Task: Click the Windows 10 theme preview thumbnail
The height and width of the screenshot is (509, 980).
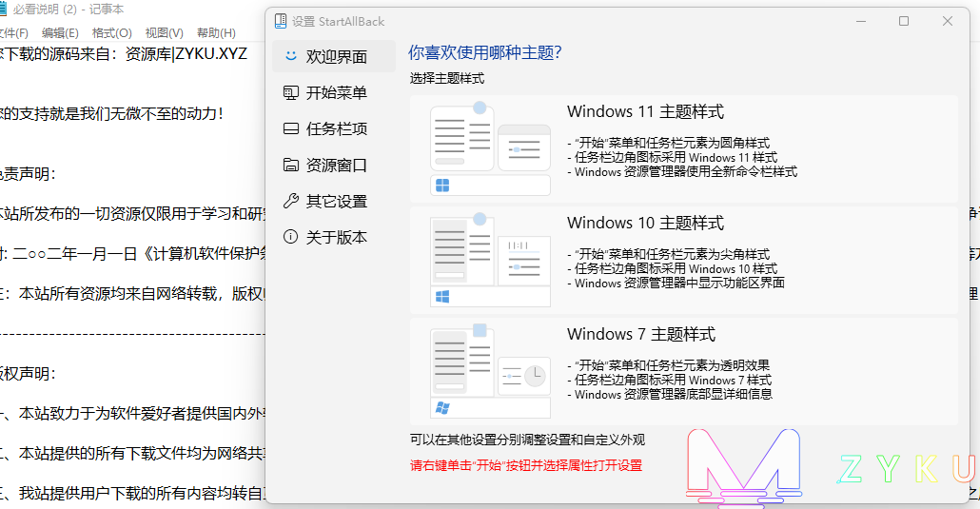Action: [491, 260]
